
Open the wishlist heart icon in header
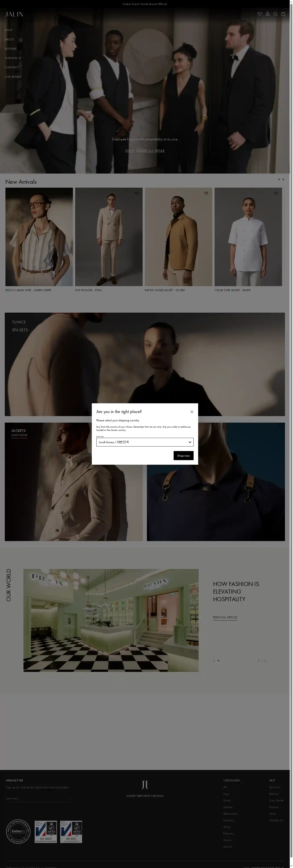259,14
